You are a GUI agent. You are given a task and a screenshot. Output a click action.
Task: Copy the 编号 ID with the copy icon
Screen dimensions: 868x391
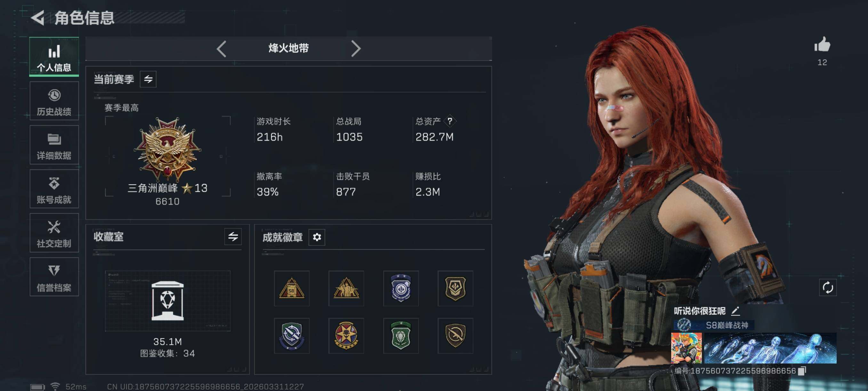[802, 371]
